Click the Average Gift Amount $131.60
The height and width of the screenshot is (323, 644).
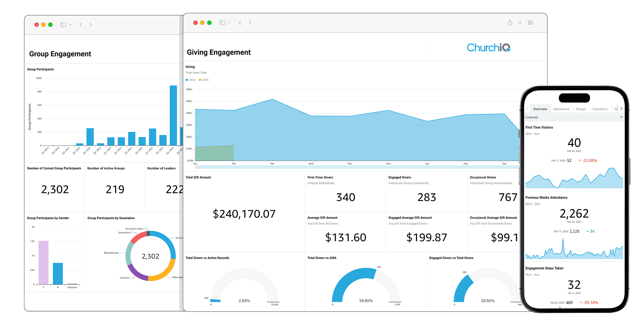tap(346, 237)
